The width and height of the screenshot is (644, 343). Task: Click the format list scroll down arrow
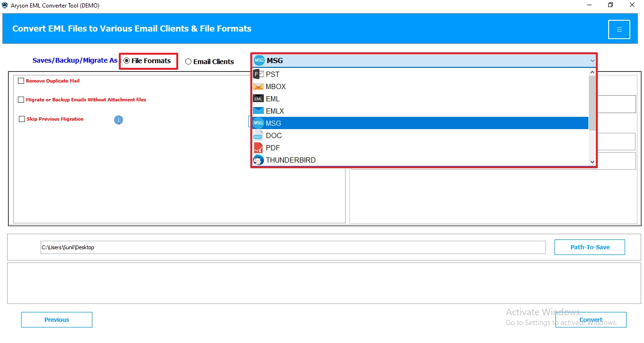click(x=593, y=162)
